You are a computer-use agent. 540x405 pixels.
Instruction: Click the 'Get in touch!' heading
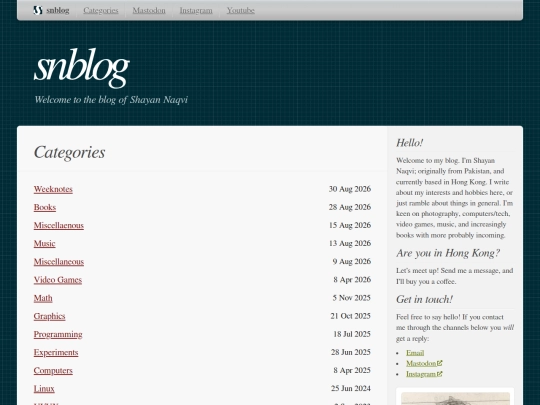tap(424, 299)
